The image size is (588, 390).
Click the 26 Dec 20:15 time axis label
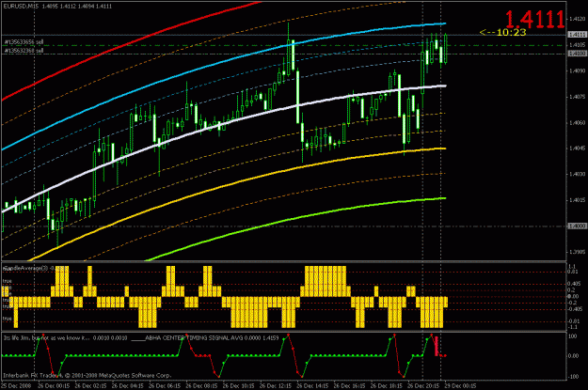423,385
